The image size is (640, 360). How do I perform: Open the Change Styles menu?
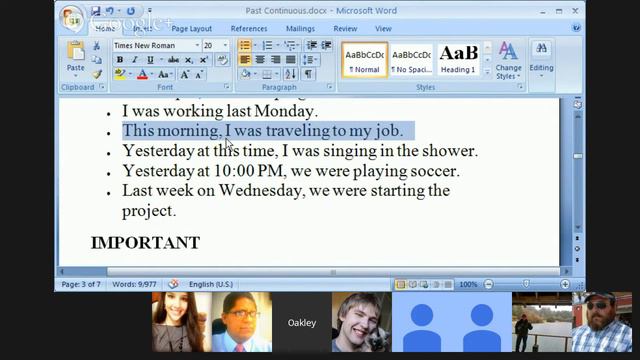point(508,60)
